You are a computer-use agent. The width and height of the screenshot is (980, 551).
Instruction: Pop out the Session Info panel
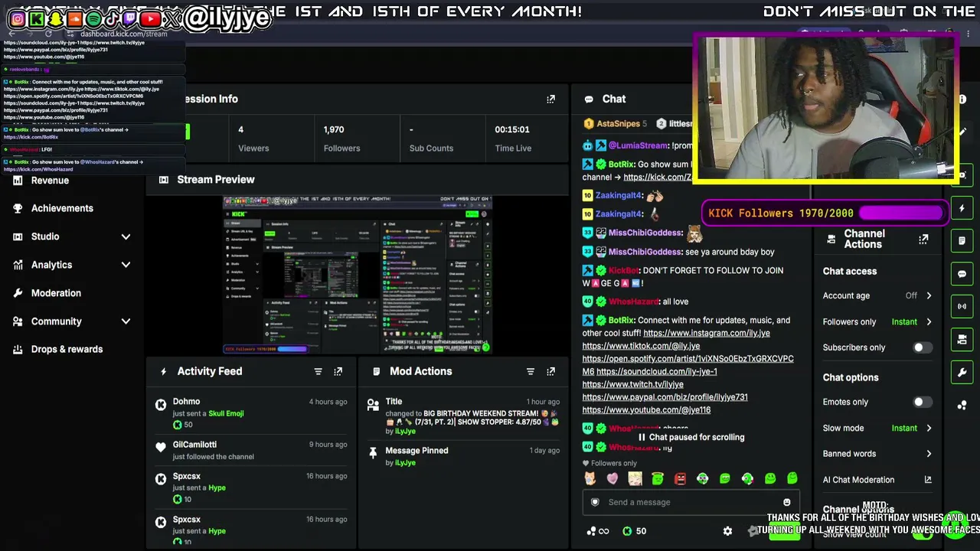(550, 99)
